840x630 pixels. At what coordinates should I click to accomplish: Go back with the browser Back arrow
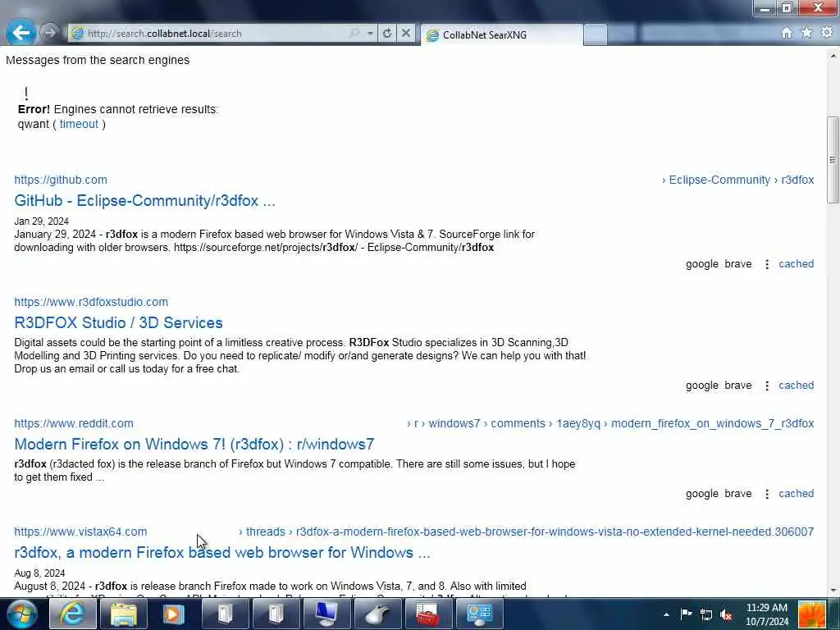[21, 33]
